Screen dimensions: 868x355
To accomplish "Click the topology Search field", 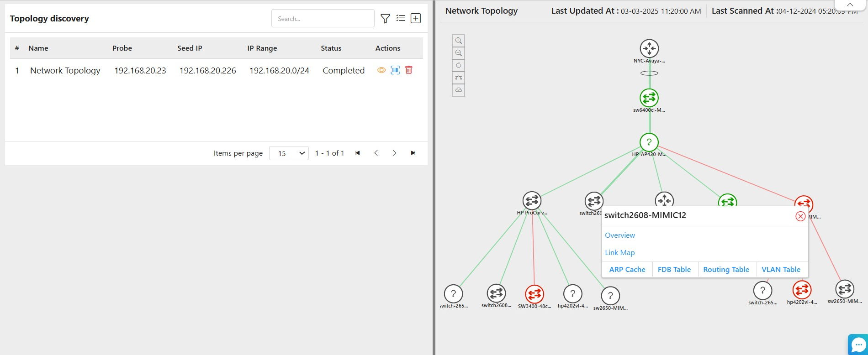I will 323,19.
